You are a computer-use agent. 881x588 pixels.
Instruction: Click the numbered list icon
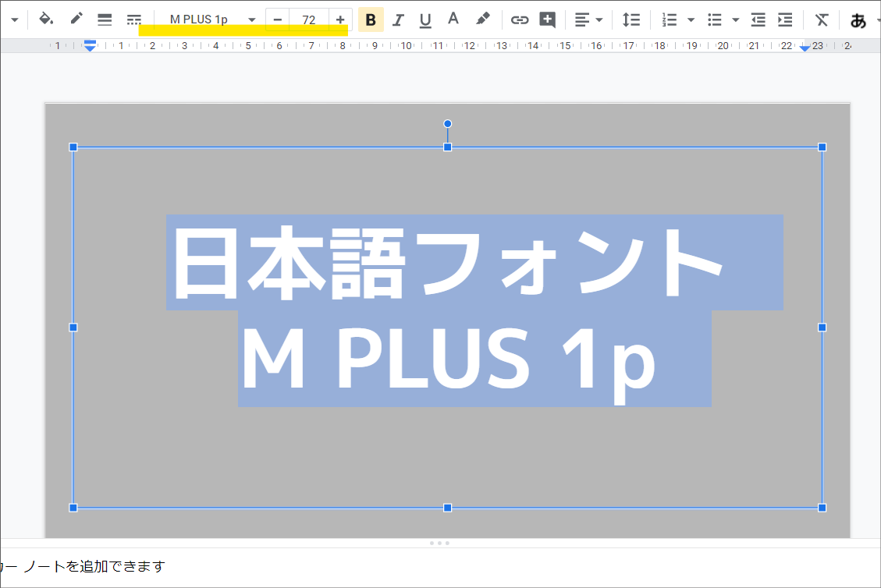pos(669,20)
